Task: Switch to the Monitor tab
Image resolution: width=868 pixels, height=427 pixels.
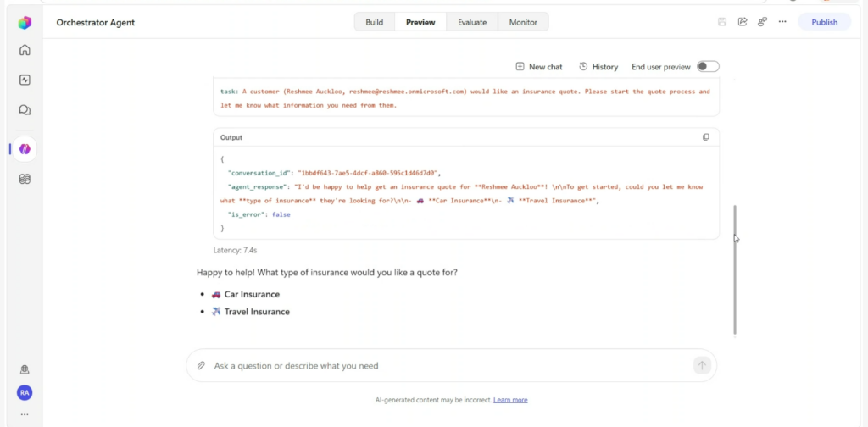Action: pyautogui.click(x=523, y=22)
